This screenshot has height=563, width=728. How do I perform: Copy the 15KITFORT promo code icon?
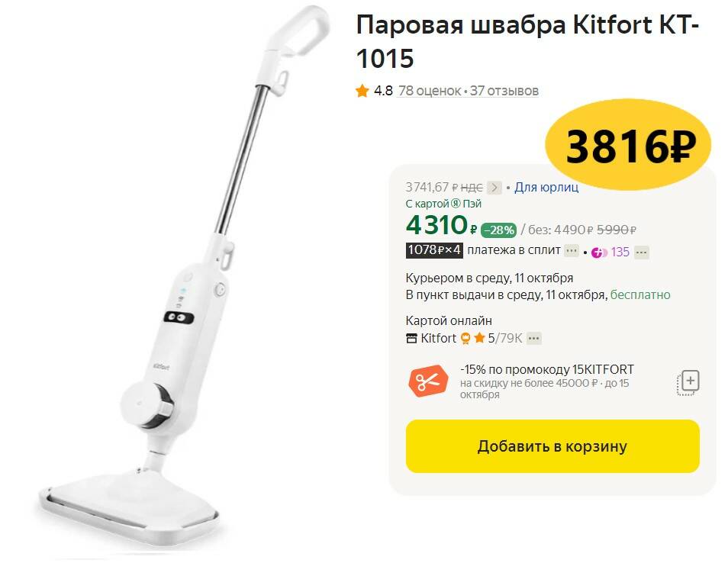(688, 383)
